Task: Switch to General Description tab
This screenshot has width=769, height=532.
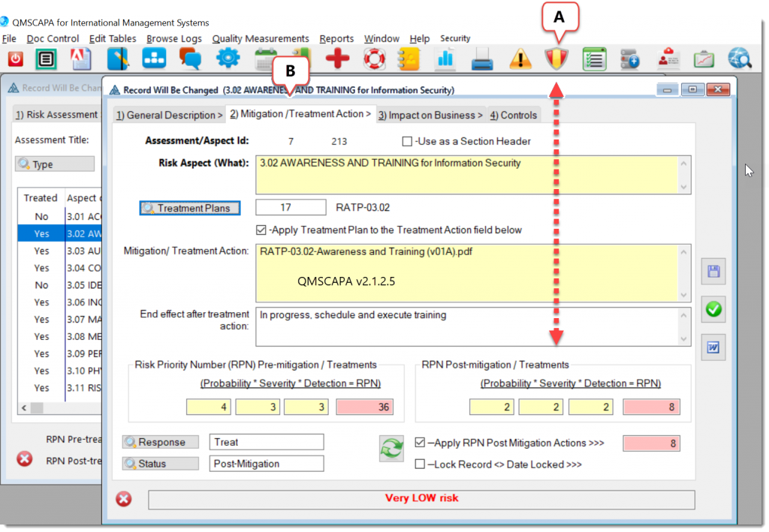Action: pyautogui.click(x=169, y=115)
